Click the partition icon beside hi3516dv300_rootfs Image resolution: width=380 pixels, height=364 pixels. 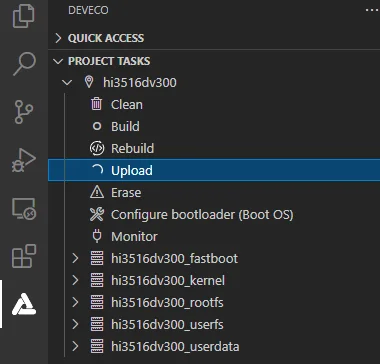pyautogui.click(x=97, y=302)
